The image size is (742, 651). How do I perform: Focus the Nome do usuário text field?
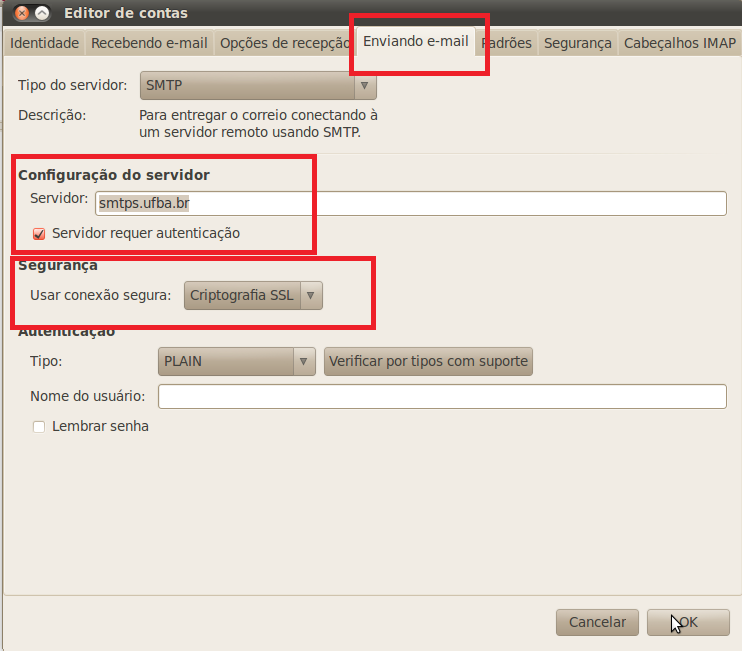click(441, 397)
